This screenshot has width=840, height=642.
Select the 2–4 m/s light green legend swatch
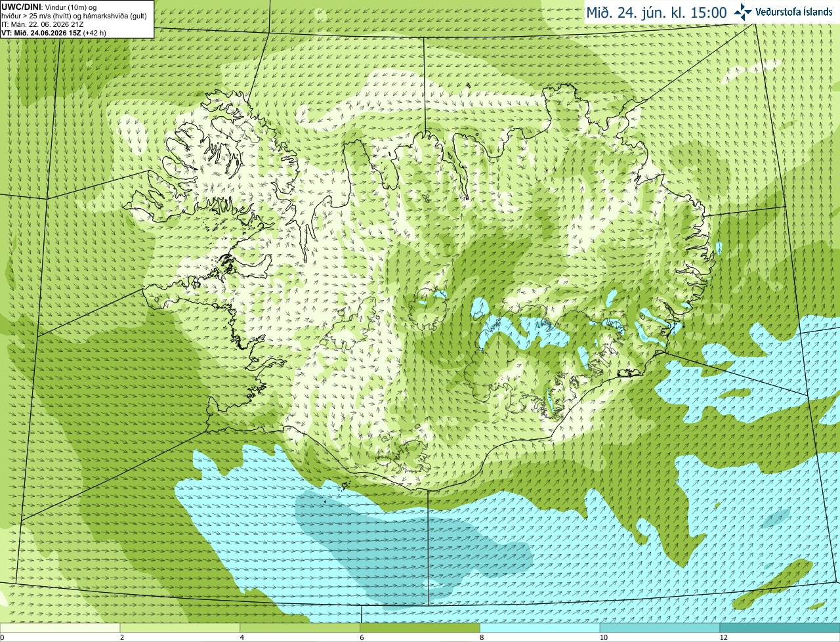(x=180, y=628)
